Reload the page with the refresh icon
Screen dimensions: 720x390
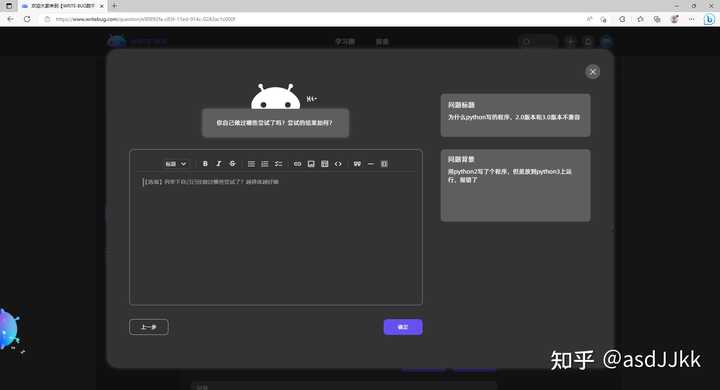27,19
